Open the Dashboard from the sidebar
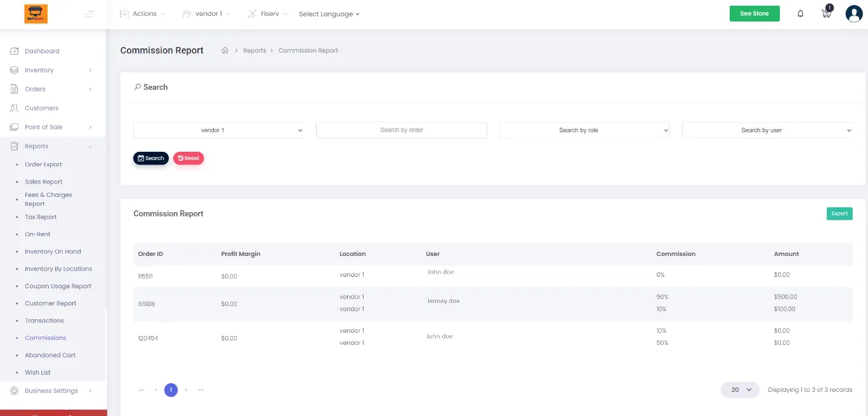Image resolution: width=868 pixels, height=416 pixels. click(x=15, y=51)
